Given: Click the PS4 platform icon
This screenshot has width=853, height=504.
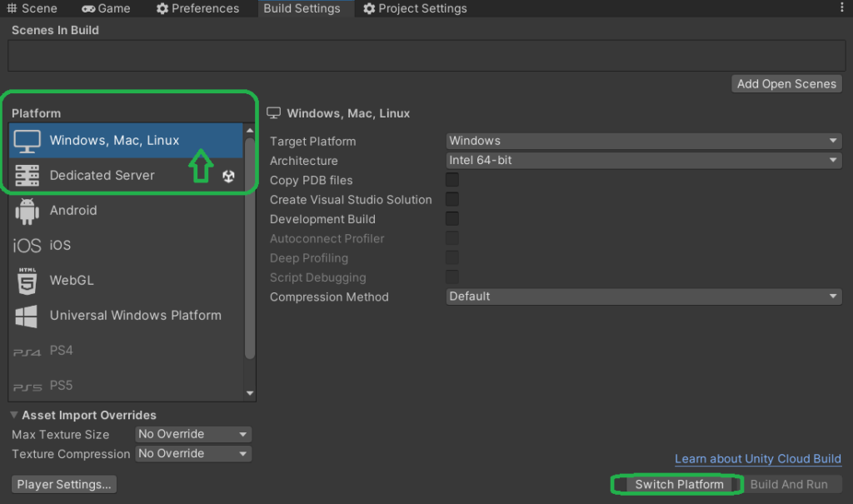Looking at the screenshot, I should pyautogui.click(x=27, y=351).
